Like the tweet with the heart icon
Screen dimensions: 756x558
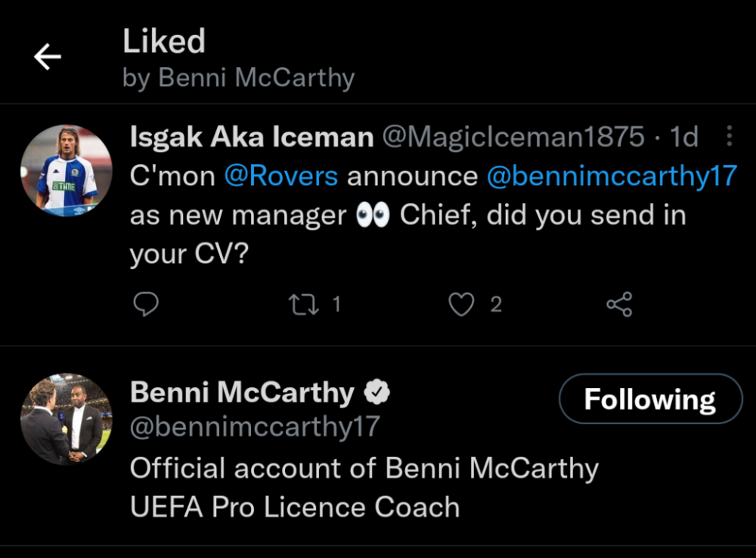pyautogui.click(x=461, y=304)
